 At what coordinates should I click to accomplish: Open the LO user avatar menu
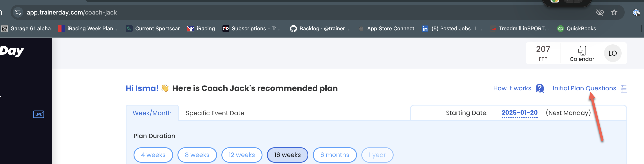point(613,53)
